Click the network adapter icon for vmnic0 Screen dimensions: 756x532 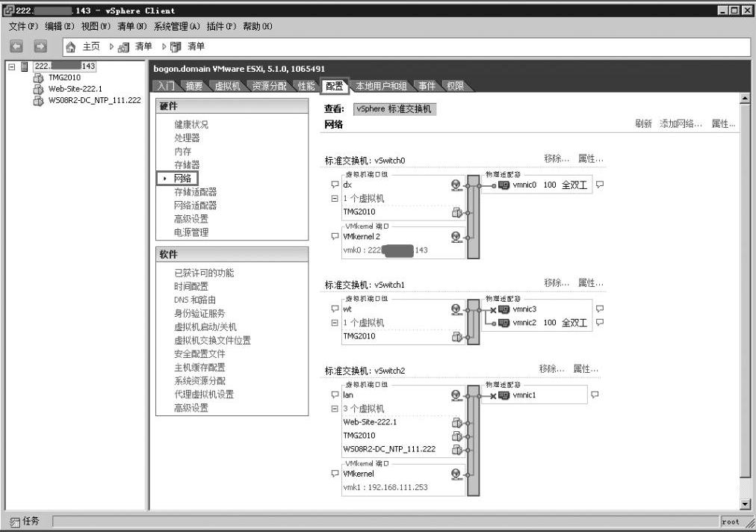click(x=504, y=185)
